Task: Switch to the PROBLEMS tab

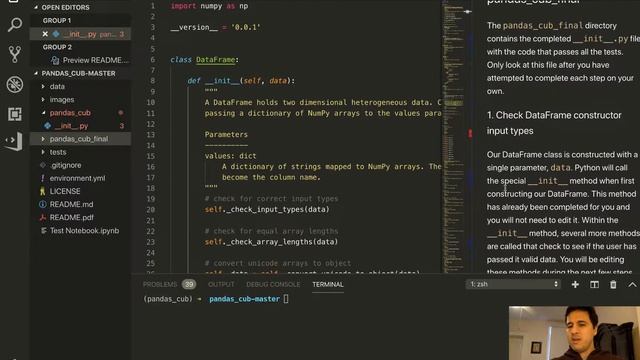Action: 160,284
